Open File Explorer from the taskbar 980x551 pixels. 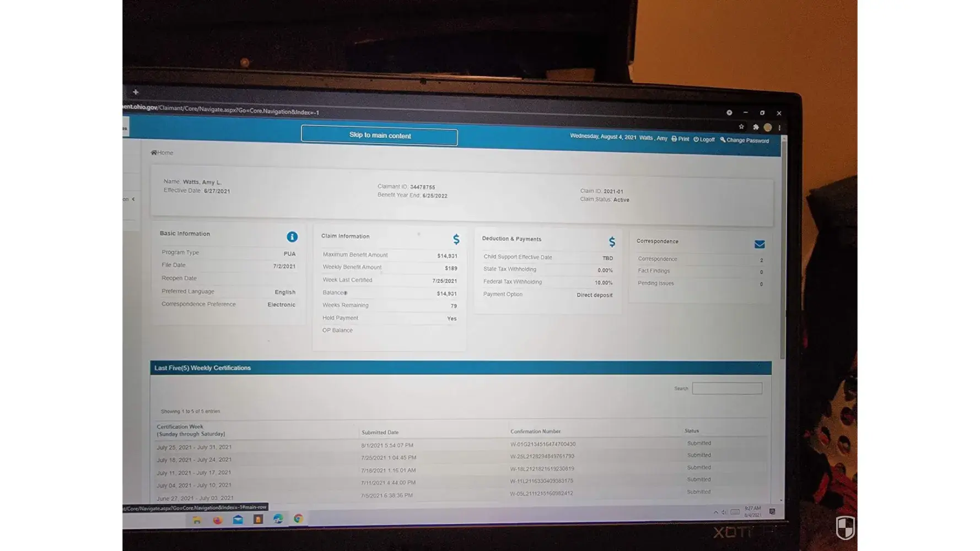pos(197,520)
